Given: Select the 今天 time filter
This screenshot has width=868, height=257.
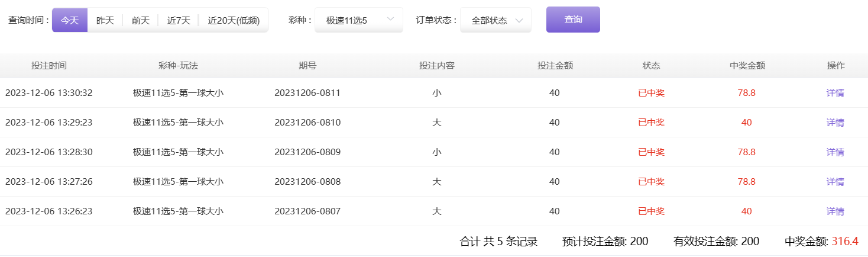Looking at the screenshot, I should pos(70,20).
